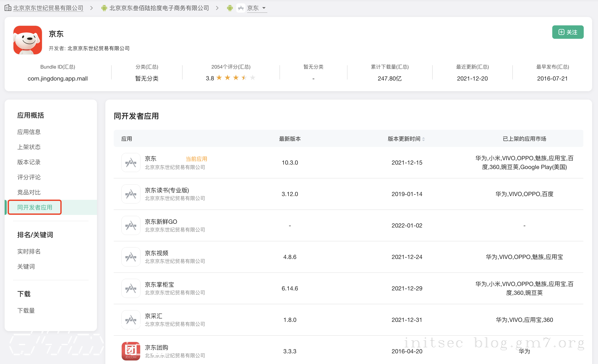This screenshot has height=364, width=598.
Task: Click the 京东掌柜宝 placeholder app icon
Action: tap(131, 288)
